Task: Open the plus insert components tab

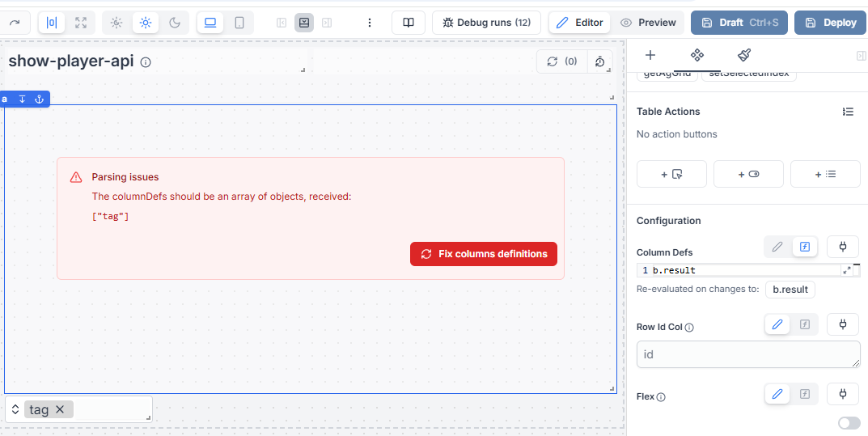Action: pyautogui.click(x=651, y=55)
